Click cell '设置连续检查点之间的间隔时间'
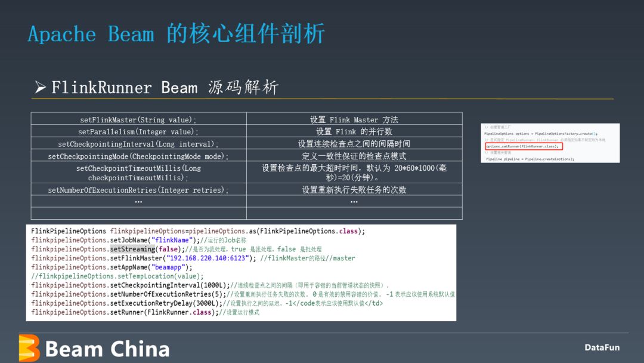The height and width of the screenshot is (363, 644). tap(354, 144)
